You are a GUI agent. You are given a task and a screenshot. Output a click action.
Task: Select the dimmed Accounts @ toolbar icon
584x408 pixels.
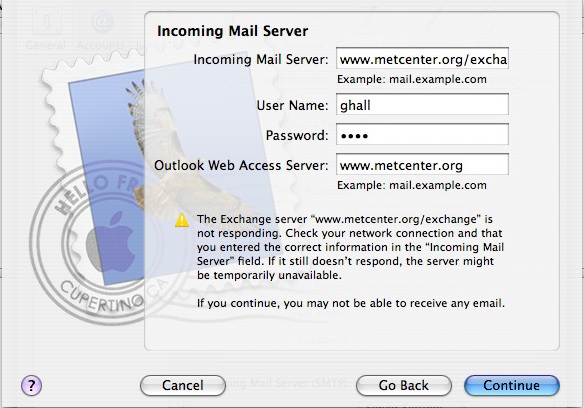[101, 32]
